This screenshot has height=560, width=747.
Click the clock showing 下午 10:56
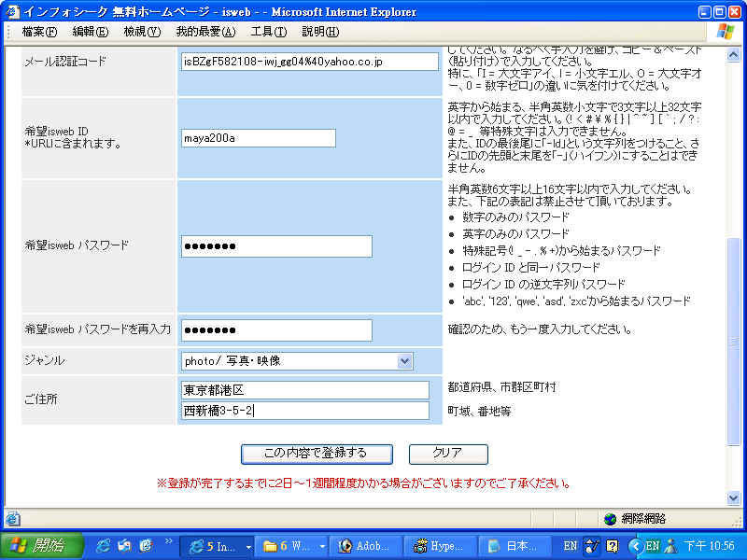710,546
